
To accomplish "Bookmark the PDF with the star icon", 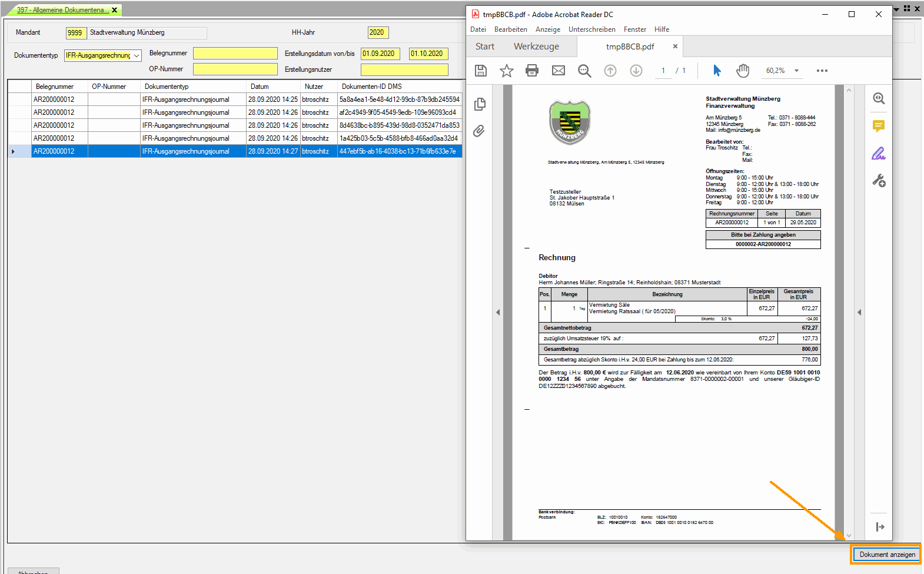I will pos(506,71).
